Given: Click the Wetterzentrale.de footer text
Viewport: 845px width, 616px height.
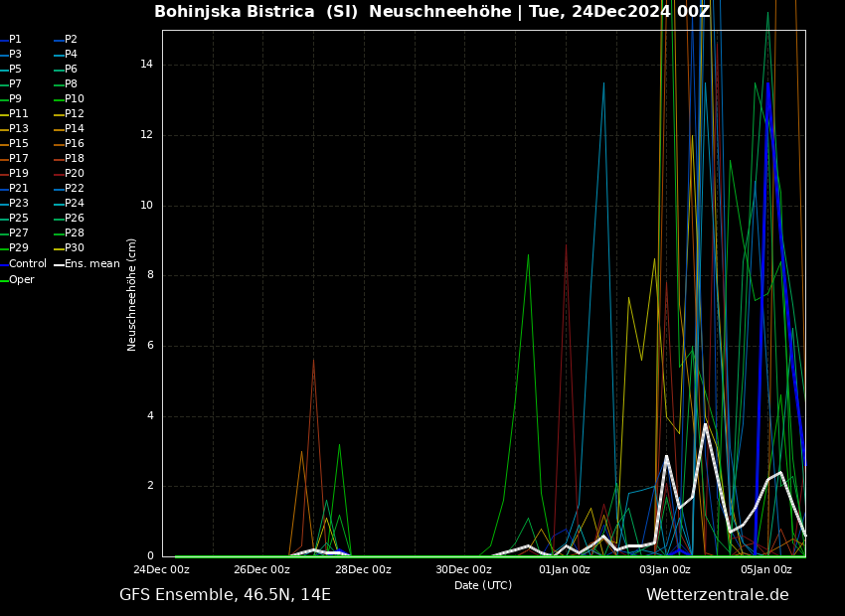Looking at the screenshot, I should click(x=717, y=595).
